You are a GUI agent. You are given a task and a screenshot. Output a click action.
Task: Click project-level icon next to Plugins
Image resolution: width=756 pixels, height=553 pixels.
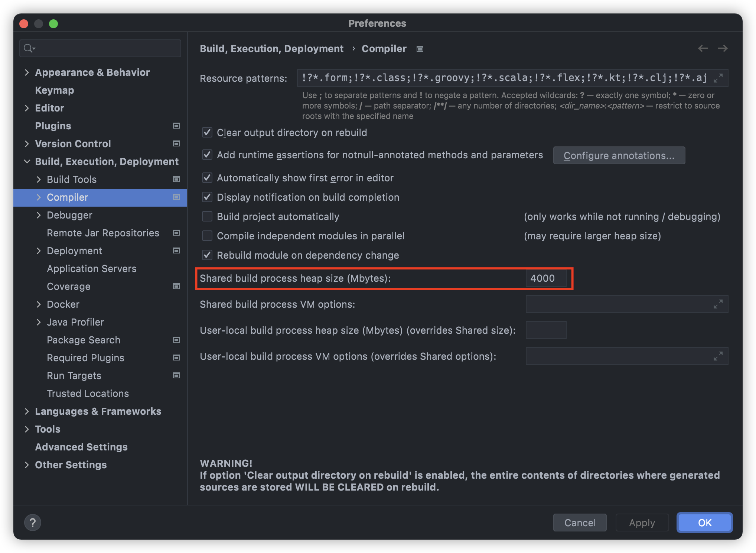coord(176,126)
